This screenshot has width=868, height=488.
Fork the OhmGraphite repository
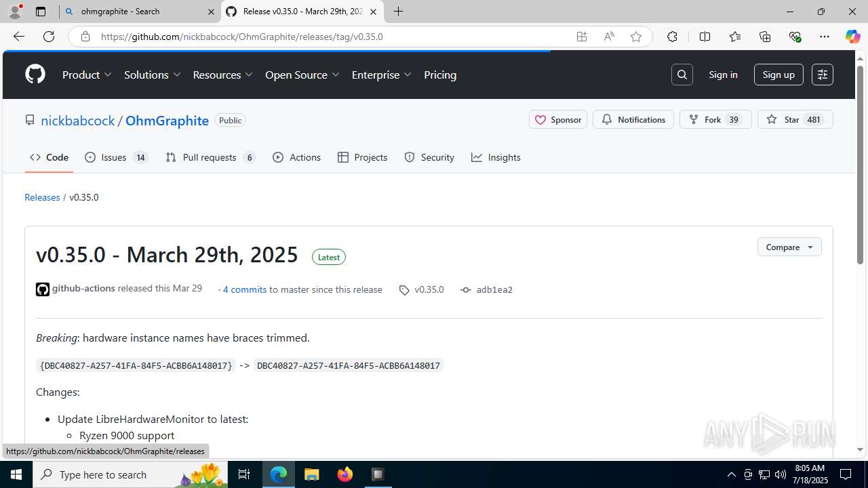[x=715, y=119]
